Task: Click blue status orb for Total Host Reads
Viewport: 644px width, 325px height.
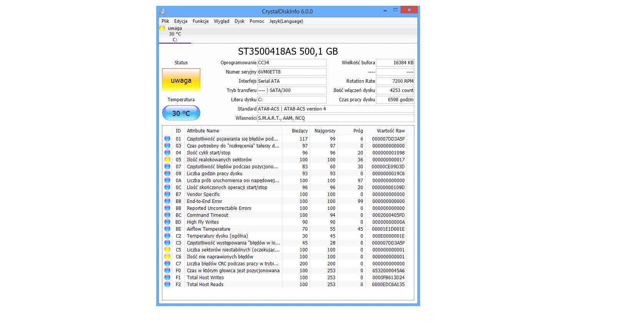Action: tap(167, 284)
